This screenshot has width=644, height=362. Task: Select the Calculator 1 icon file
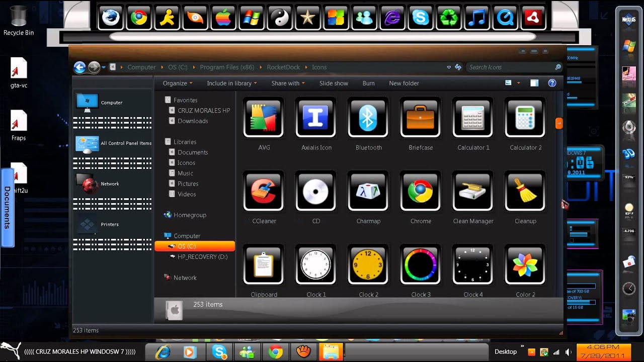coord(473,123)
